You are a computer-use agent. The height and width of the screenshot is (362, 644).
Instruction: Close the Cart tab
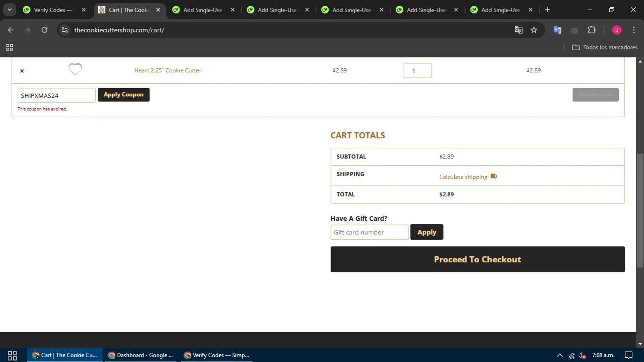(x=158, y=10)
